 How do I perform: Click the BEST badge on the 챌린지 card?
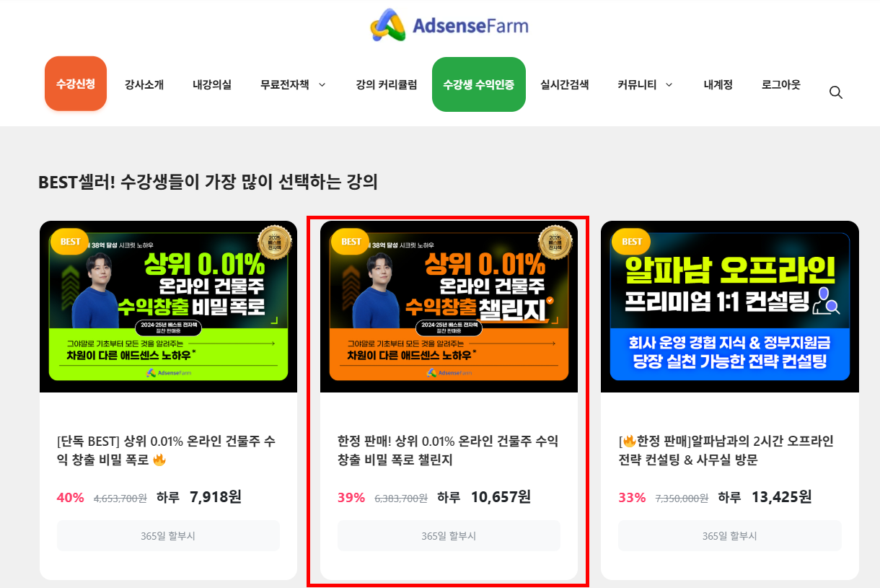click(351, 242)
